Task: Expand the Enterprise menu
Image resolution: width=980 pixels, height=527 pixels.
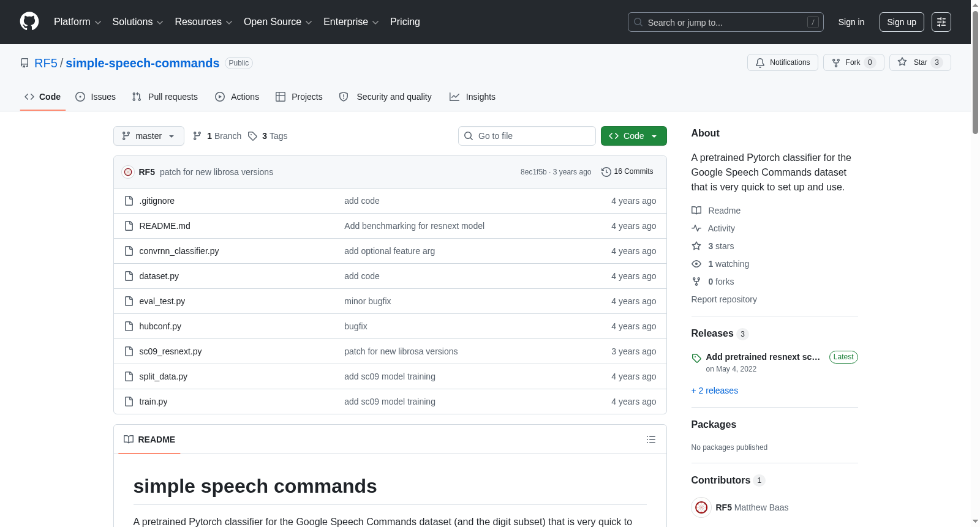Action: [351, 22]
